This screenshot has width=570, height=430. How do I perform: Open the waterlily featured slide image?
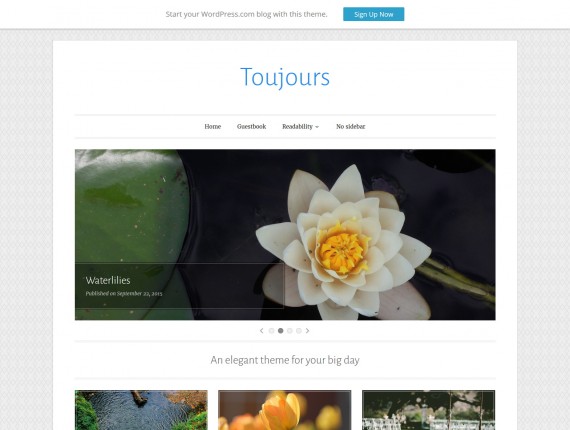(285, 234)
